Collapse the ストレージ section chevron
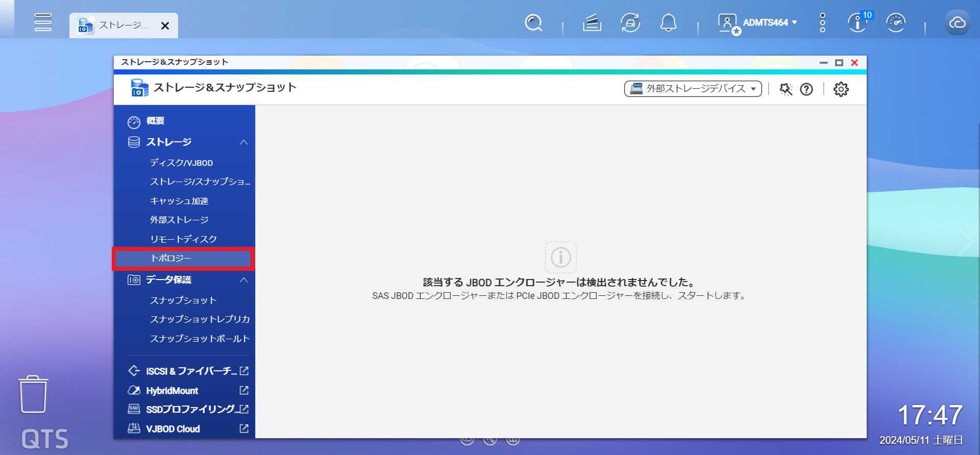 (244, 142)
